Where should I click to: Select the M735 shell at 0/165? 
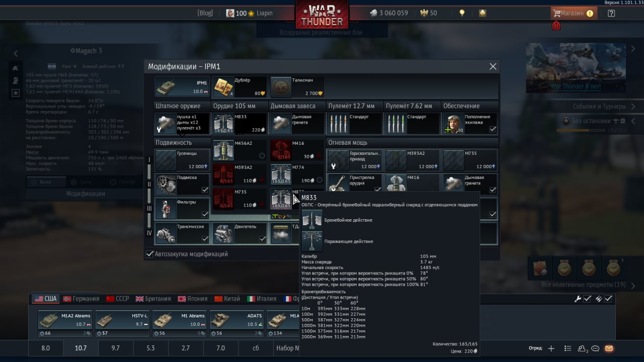239,199
